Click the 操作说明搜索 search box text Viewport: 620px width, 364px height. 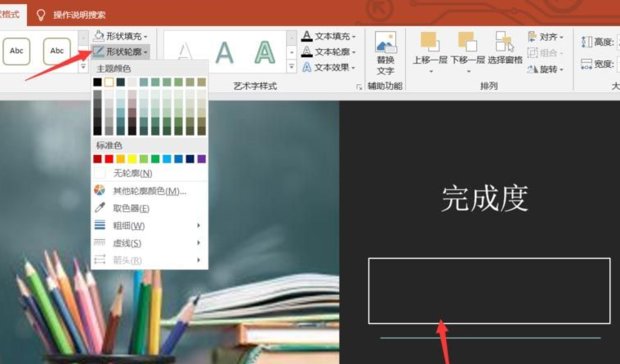79,15
